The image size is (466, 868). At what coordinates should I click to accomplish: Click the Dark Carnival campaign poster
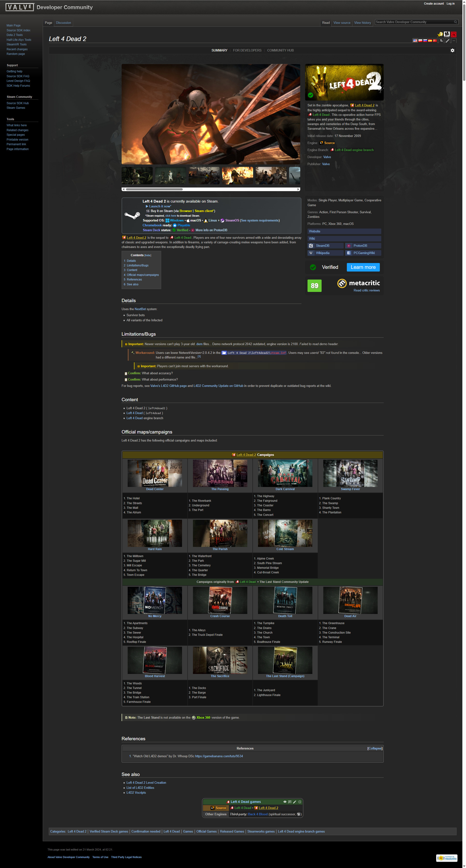click(285, 473)
